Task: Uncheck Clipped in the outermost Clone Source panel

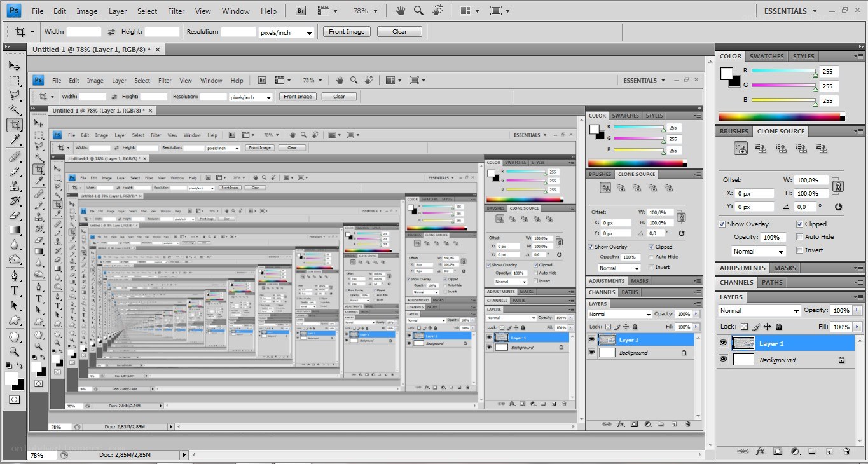Action: [799, 224]
